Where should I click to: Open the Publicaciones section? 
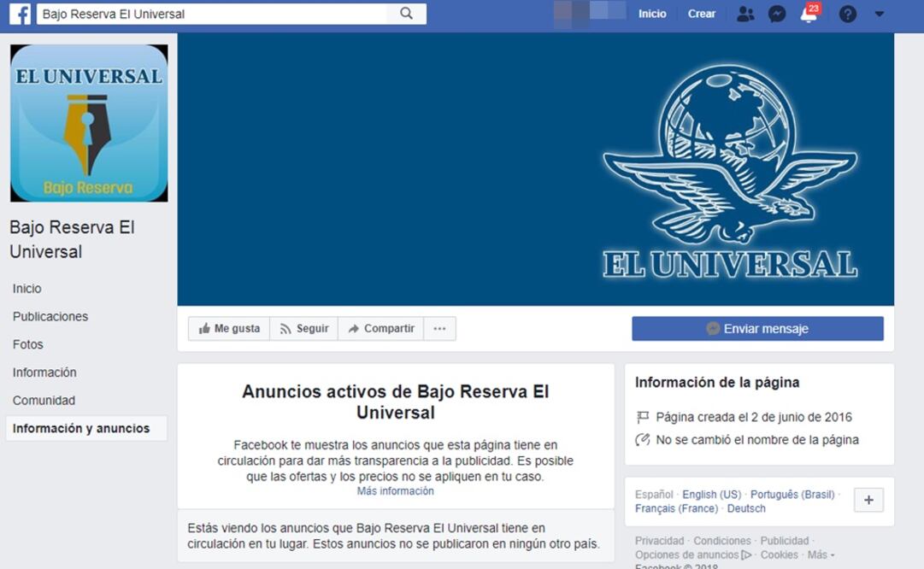[x=50, y=315]
